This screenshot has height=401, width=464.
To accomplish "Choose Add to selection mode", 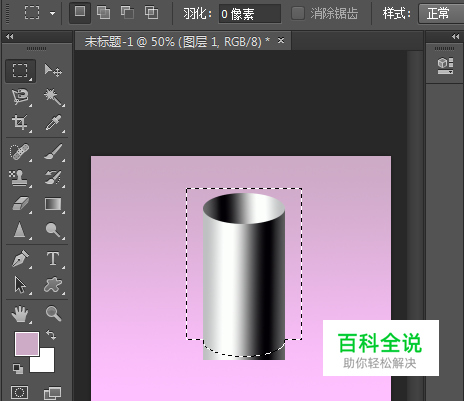I will [103, 13].
